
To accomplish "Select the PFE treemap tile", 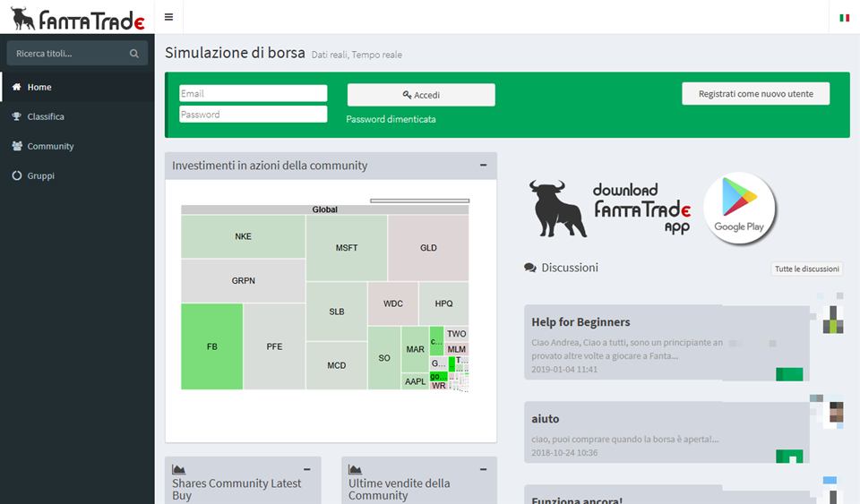I will (274, 346).
